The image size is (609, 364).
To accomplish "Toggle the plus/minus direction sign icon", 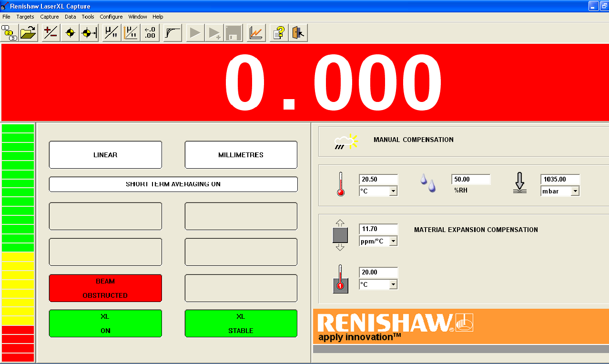I will (x=51, y=33).
